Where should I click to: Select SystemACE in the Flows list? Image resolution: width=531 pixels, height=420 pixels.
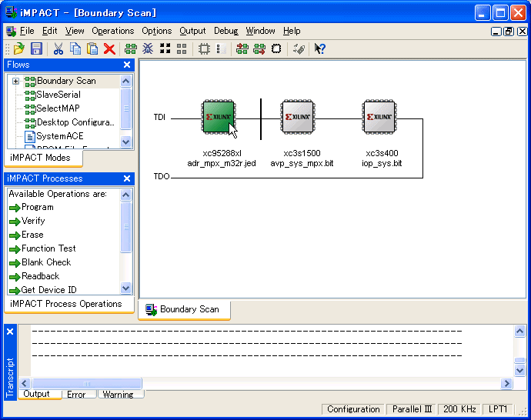(x=59, y=136)
